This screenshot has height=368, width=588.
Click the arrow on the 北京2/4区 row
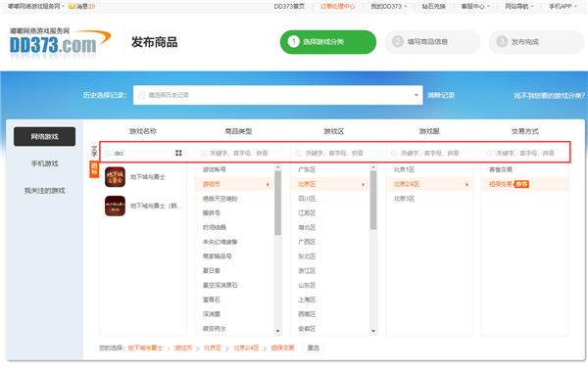click(x=466, y=184)
